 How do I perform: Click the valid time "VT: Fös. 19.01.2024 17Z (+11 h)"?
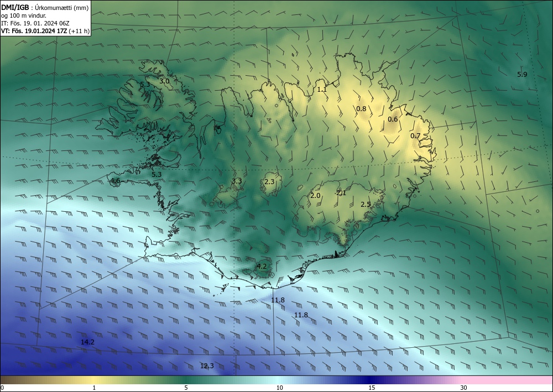coord(45,31)
